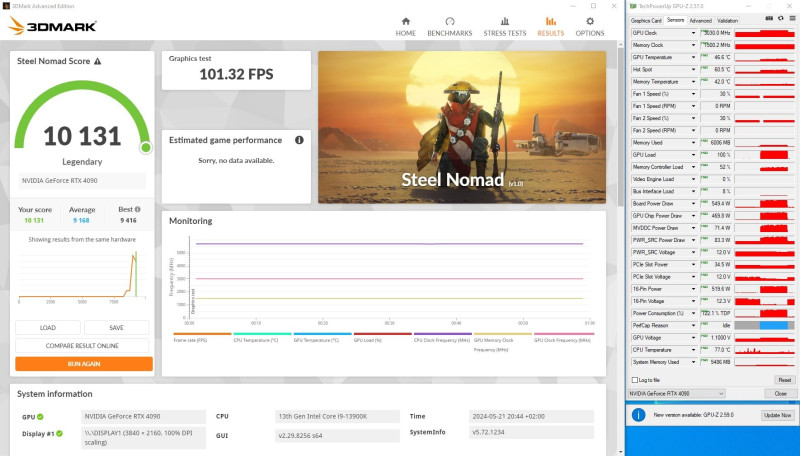This screenshot has height=456, width=800.
Task: Toggle GPU Clock Frequency legend series
Action: 563,338
